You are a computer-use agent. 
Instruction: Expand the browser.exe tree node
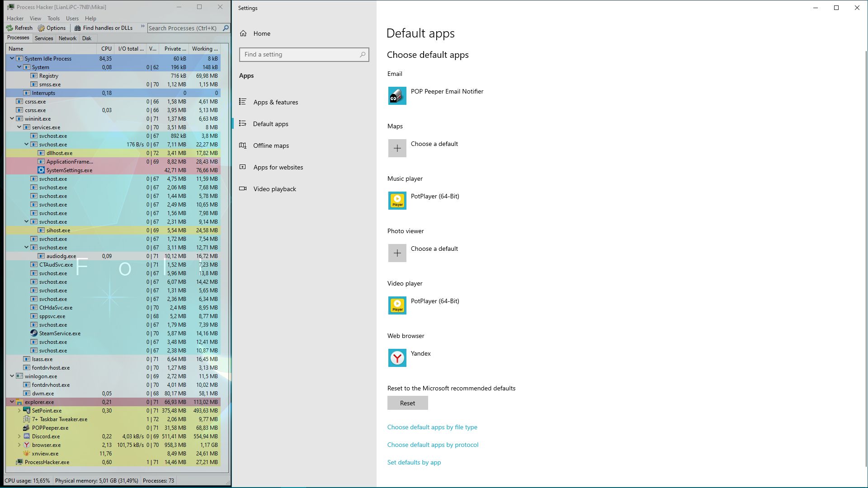[x=19, y=445]
